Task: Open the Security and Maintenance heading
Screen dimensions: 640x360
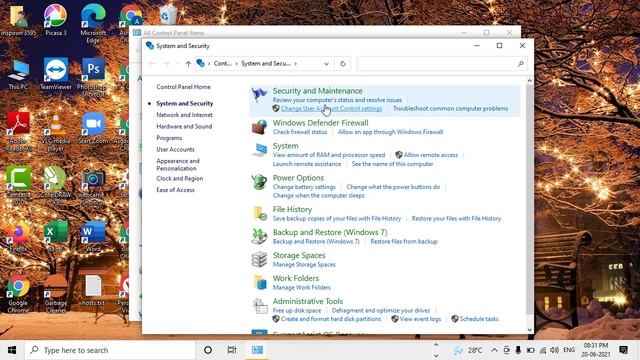Action: pyautogui.click(x=318, y=91)
